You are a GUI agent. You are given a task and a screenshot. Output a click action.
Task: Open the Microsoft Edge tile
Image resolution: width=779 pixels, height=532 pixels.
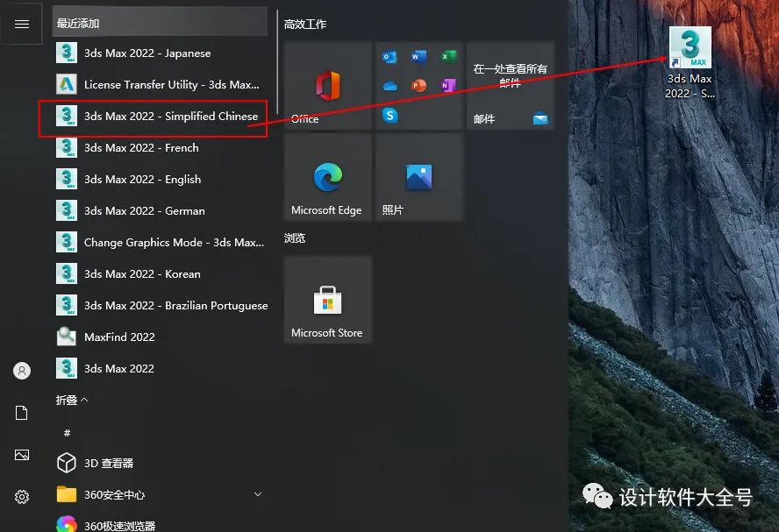(328, 177)
